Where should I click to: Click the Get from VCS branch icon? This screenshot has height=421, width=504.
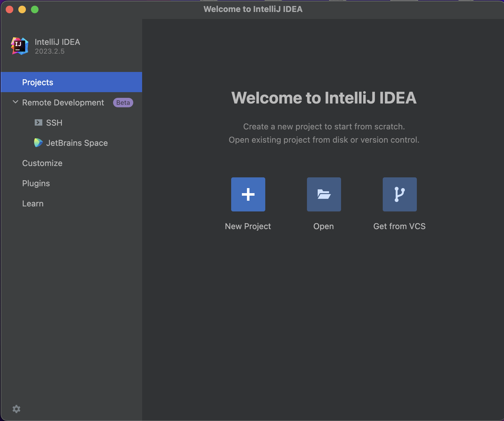400,194
